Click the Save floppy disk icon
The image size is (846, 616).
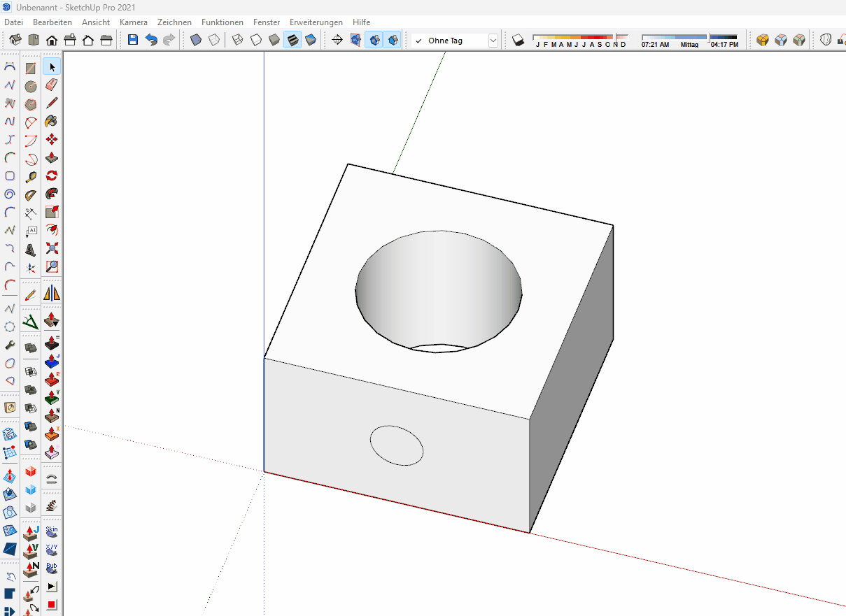[x=133, y=41]
